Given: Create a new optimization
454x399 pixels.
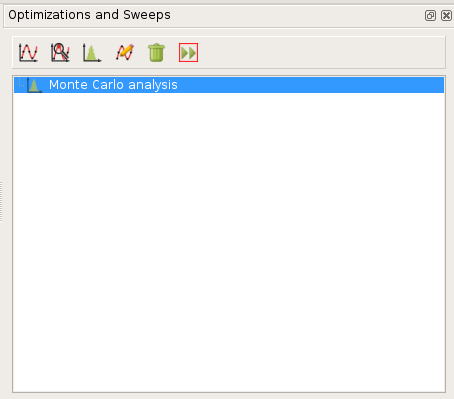Looking at the screenshot, I should click(x=60, y=53).
